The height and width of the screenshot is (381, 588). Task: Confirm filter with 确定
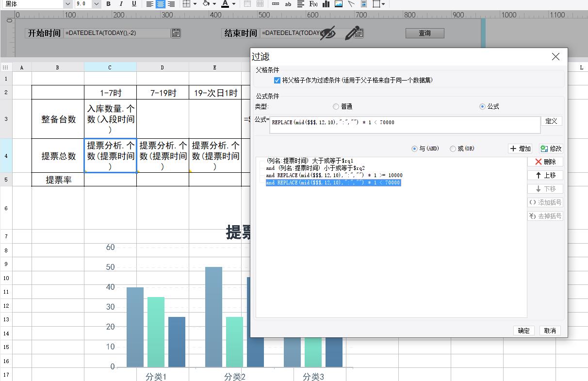point(524,331)
